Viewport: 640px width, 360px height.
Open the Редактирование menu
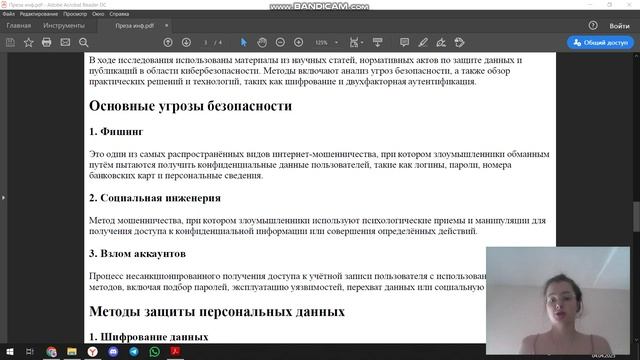[39, 14]
